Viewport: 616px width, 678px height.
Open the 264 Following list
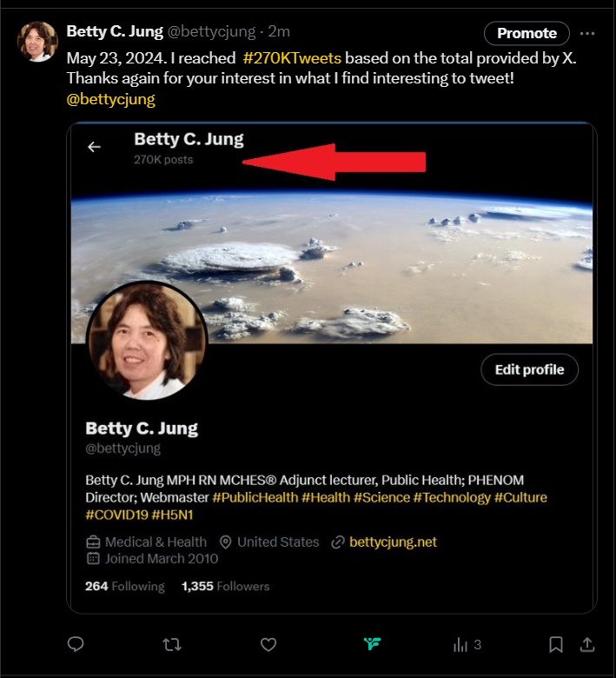pyautogui.click(x=124, y=586)
